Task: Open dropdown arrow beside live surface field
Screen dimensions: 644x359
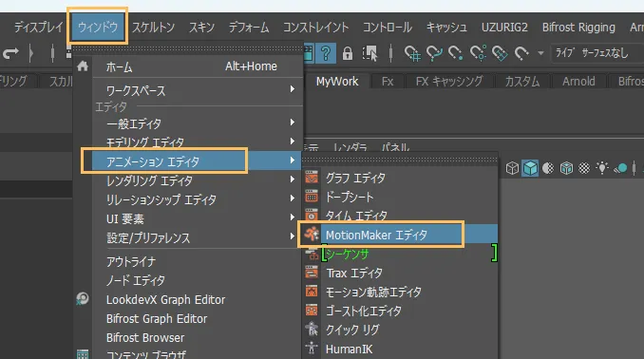Action: pos(540,53)
